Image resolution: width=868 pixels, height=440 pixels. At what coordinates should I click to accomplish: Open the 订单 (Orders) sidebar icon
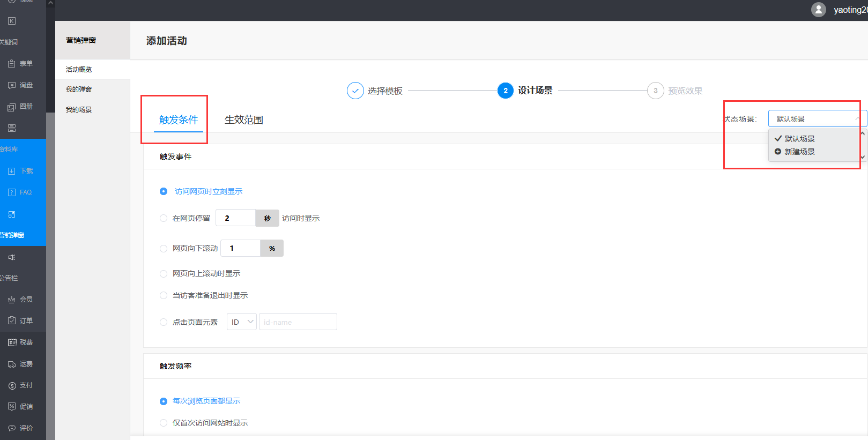tap(12, 320)
